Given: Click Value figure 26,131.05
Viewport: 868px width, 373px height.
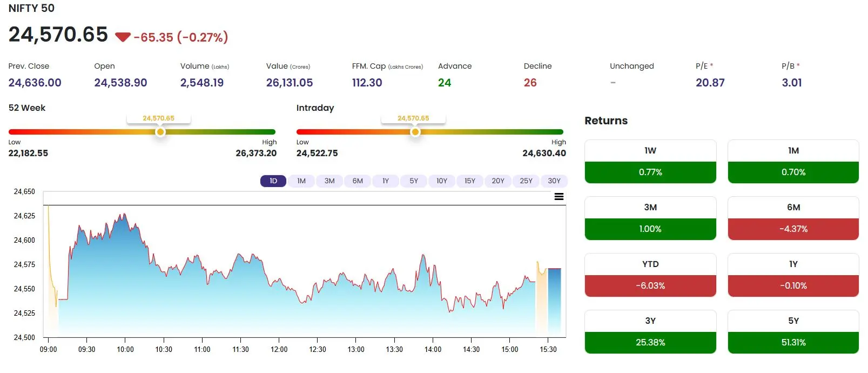Looking at the screenshot, I should tap(290, 83).
